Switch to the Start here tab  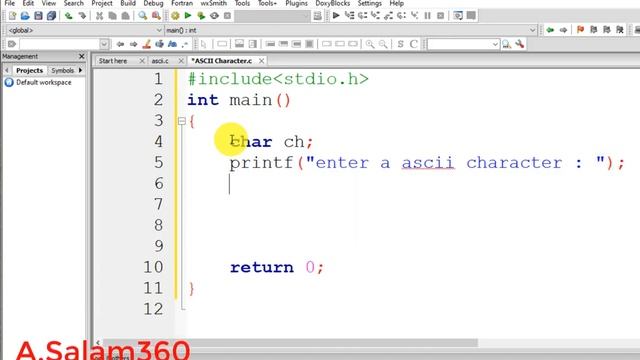point(113,61)
